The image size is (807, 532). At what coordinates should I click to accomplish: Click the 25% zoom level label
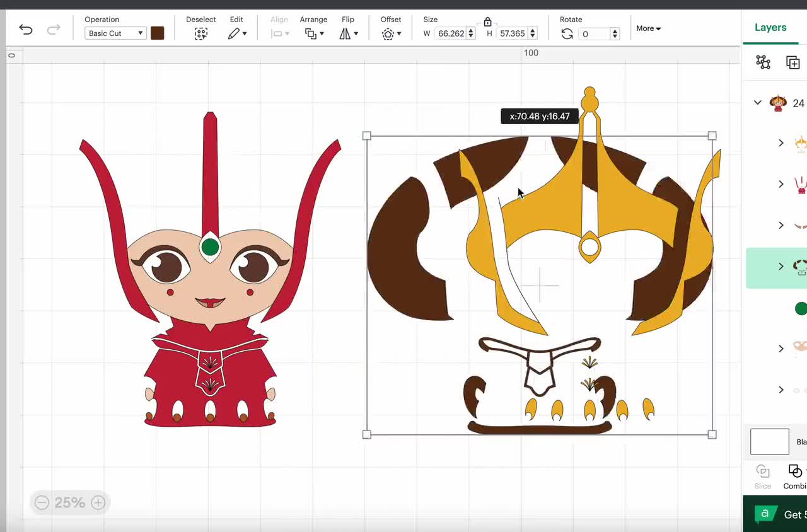click(69, 502)
